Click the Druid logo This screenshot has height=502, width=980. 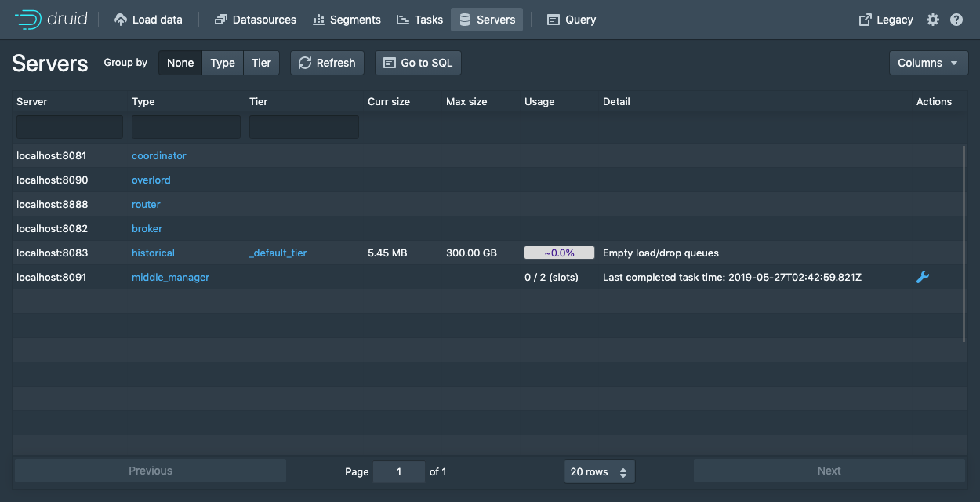51,20
